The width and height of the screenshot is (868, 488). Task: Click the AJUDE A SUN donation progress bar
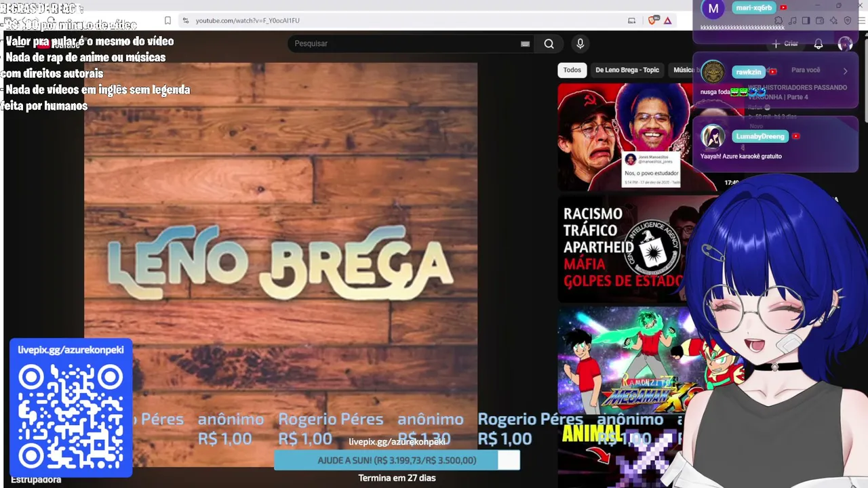pyautogui.click(x=397, y=460)
